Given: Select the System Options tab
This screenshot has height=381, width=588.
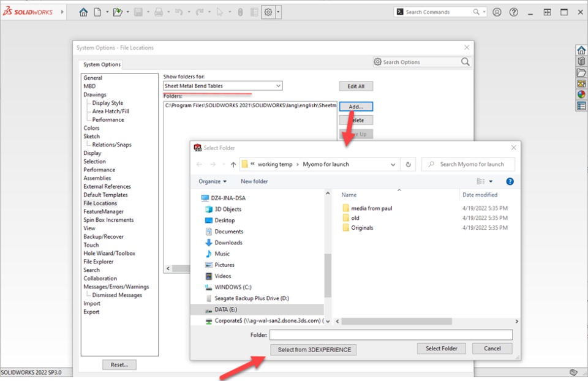Looking at the screenshot, I should coord(102,64).
